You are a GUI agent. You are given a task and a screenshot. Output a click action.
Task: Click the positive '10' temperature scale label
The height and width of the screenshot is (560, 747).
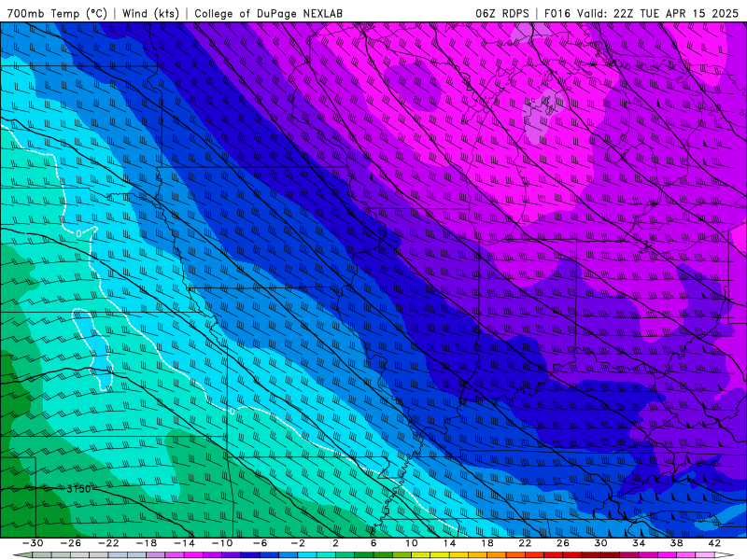pyautogui.click(x=412, y=543)
